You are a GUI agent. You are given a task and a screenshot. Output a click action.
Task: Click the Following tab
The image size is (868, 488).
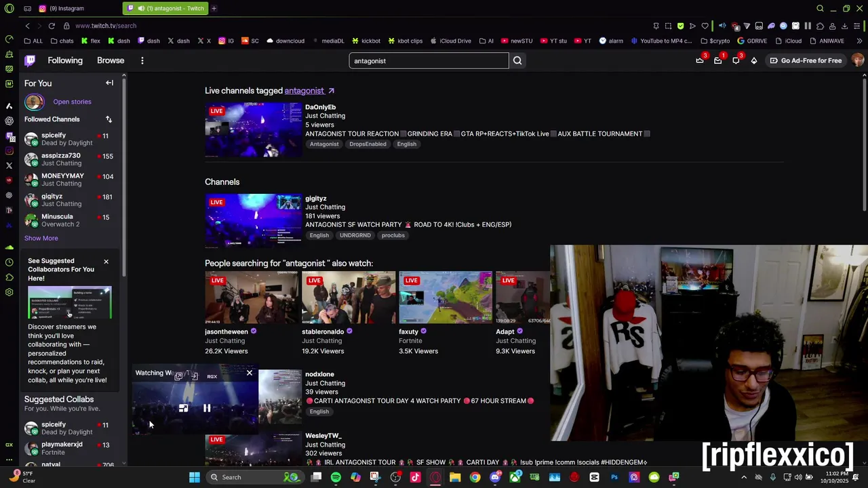[x=65, y=60]
